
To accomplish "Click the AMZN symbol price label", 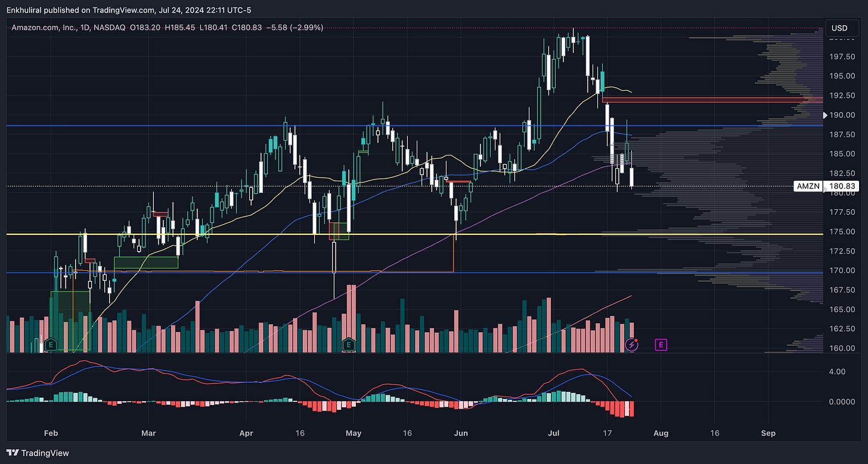I will pos(808,186).
